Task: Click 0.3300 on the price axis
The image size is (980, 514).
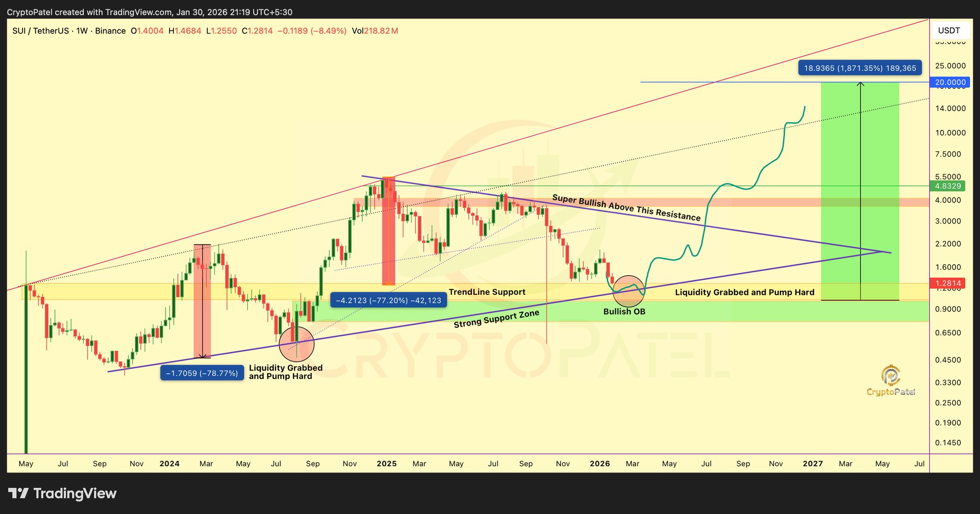Action: click(x=948, y=382)
